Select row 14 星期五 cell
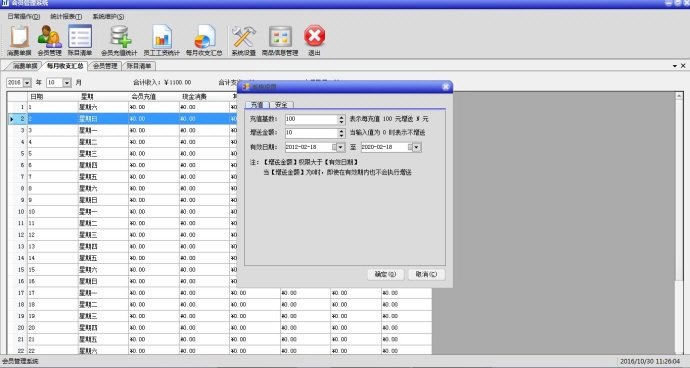The width and height of the screenshot is (690, 368). coord(103,258)
